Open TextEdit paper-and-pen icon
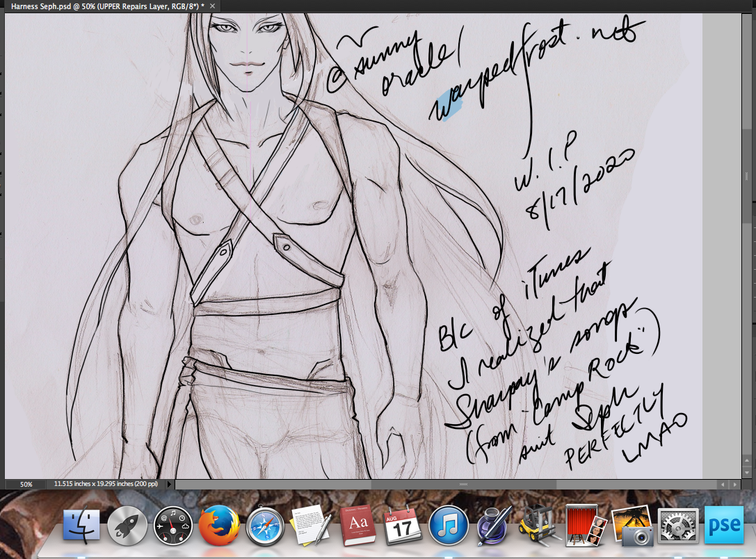756x559 pixels. point(309,526)
